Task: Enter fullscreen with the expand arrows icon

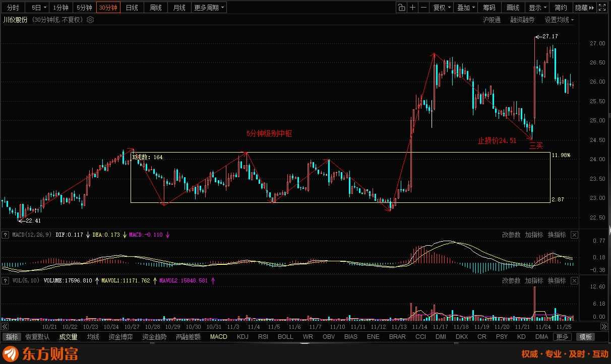Action: tap(602, 8)
